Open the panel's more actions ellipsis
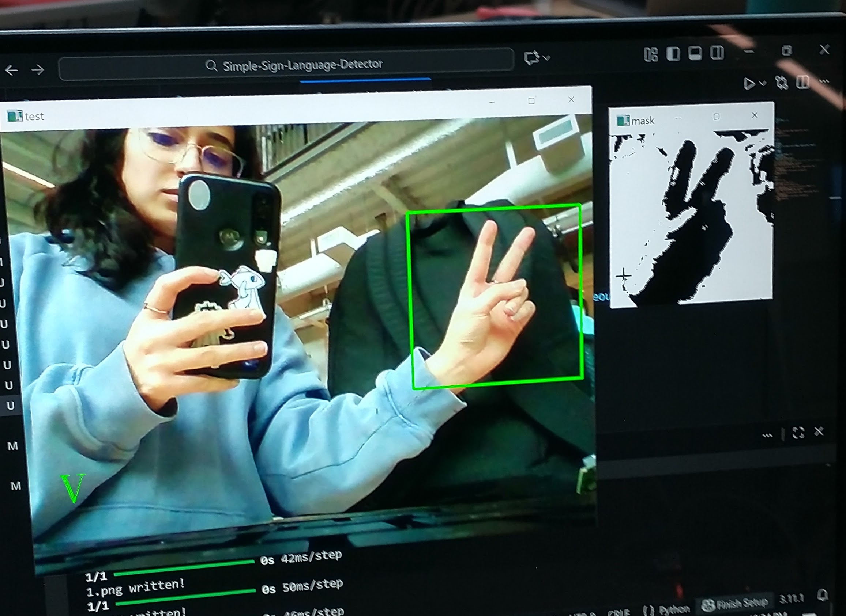This screenshot has width=846, height=616. [767, 435]
